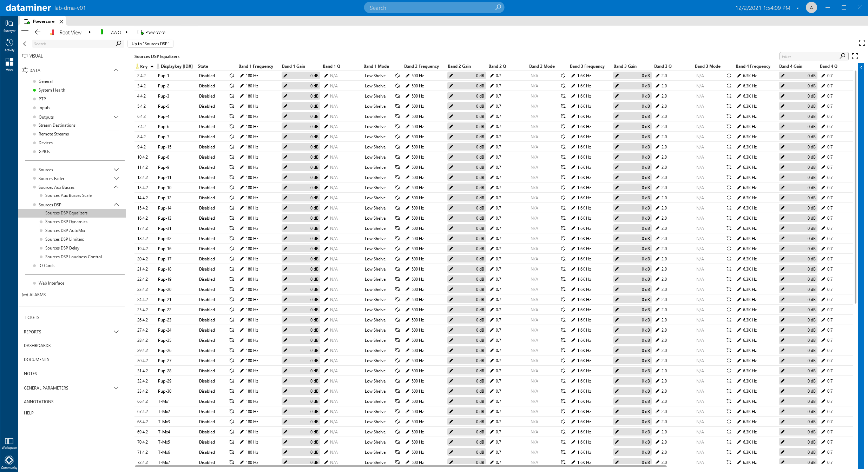868x472 pixels.
Task: Expand the GENERAL PARAMETERS section
Action: pyautogui.click(x=116, y=388)
